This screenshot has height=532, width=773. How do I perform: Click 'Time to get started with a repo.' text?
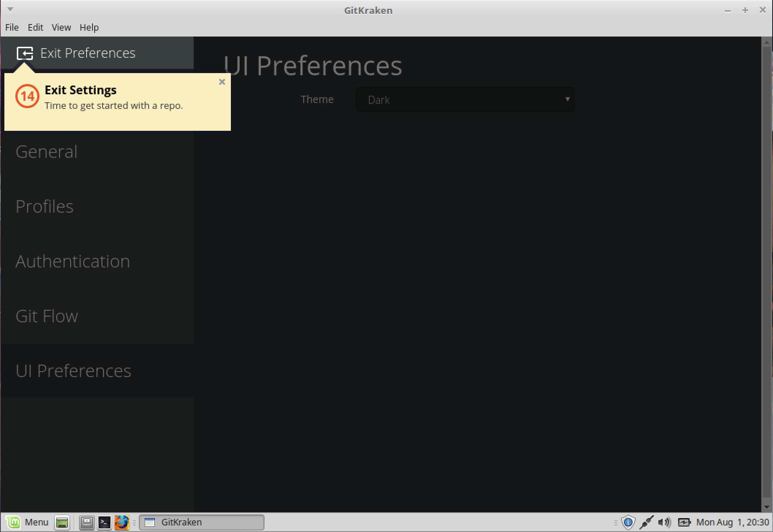(114, 106)
